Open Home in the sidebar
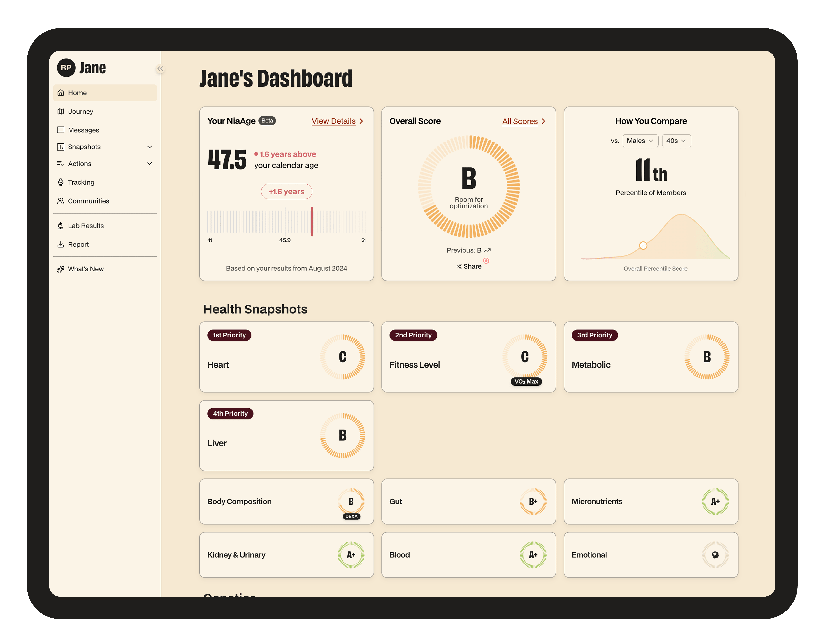815x644 pixels. pos(105,93)
